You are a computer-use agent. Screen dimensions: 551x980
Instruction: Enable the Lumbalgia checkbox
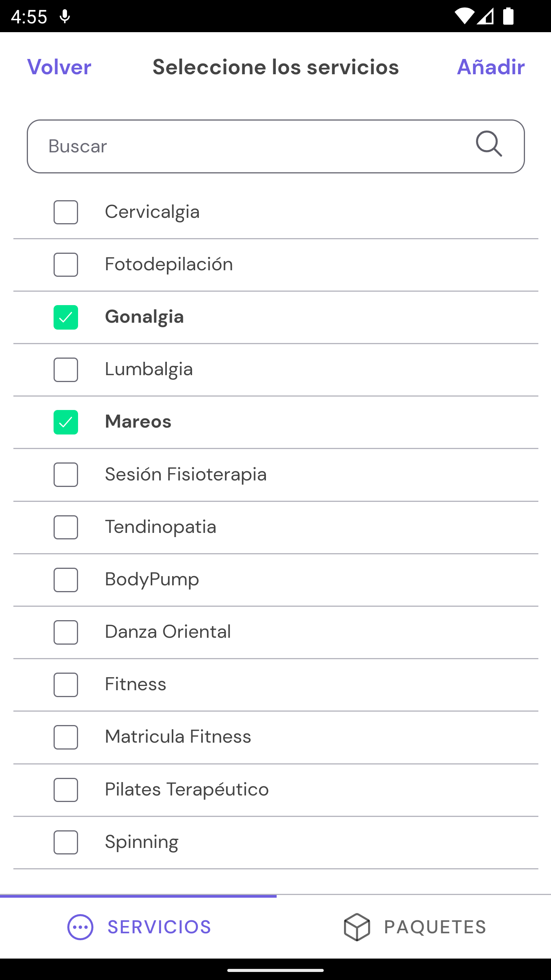click(66, 370)
